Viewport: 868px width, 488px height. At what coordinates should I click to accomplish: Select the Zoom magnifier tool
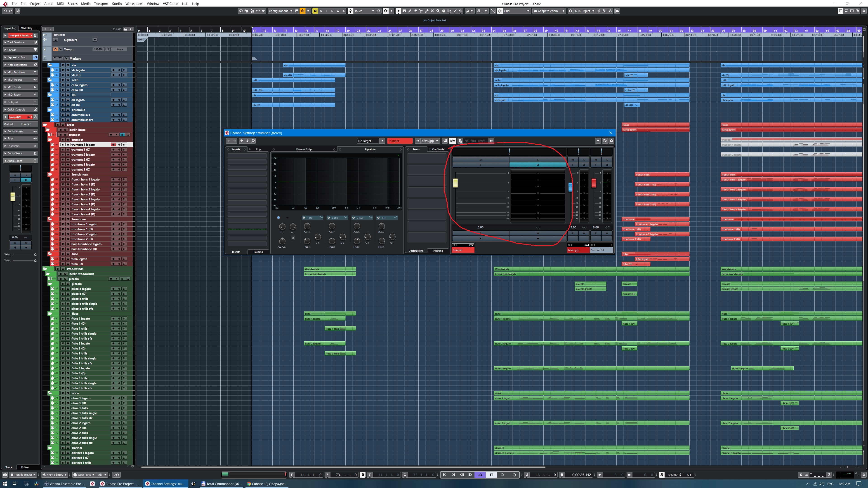coord(438,11)
